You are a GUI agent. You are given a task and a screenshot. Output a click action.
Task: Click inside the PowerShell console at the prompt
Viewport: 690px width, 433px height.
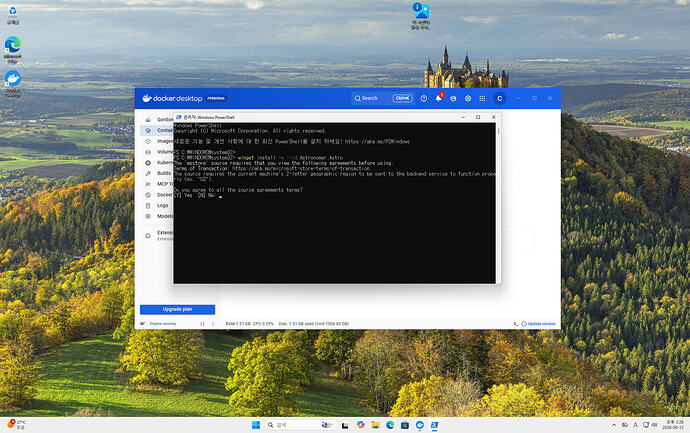coord(220,195)
